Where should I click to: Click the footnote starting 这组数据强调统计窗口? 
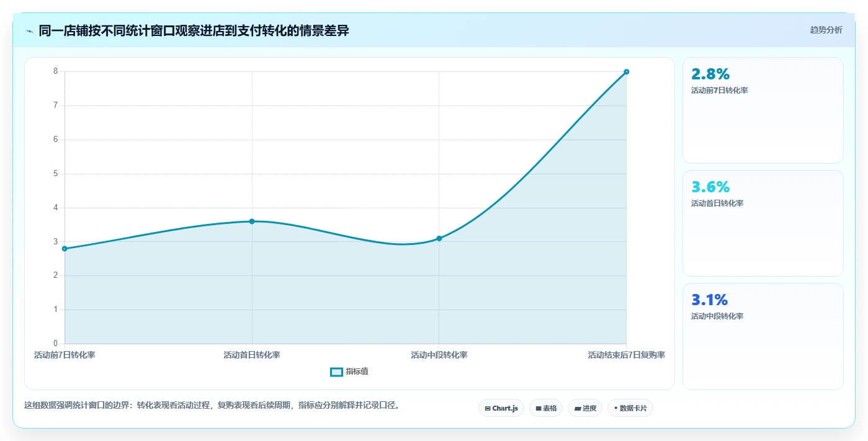coord(213,406)
